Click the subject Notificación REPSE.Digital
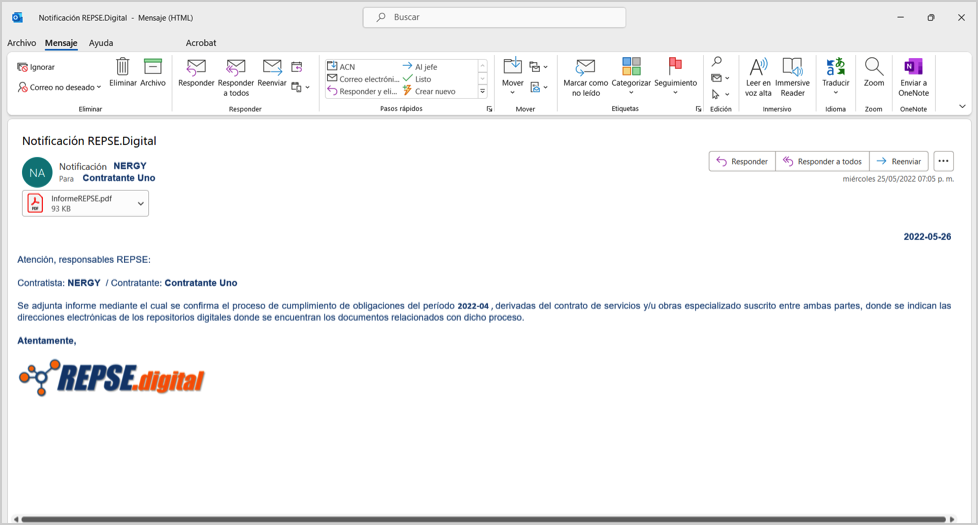The image size is (978, 525). pos(89,141)
